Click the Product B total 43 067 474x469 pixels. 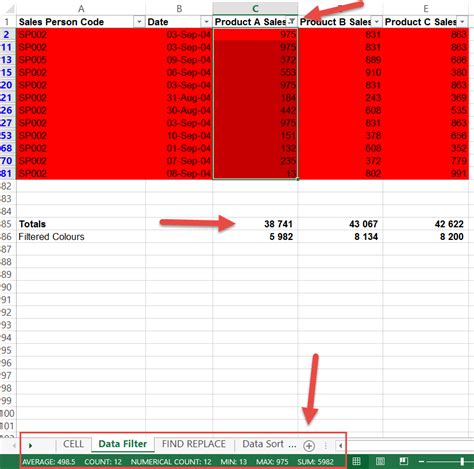click(340, 224)
